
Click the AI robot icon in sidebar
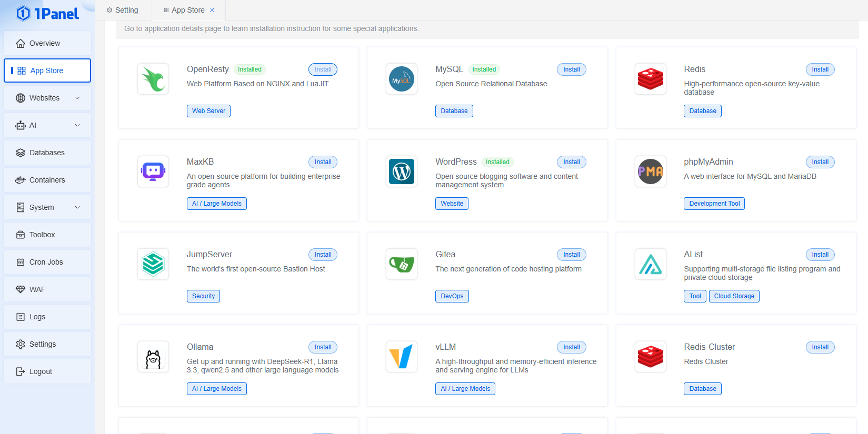[x=21, y=125]
